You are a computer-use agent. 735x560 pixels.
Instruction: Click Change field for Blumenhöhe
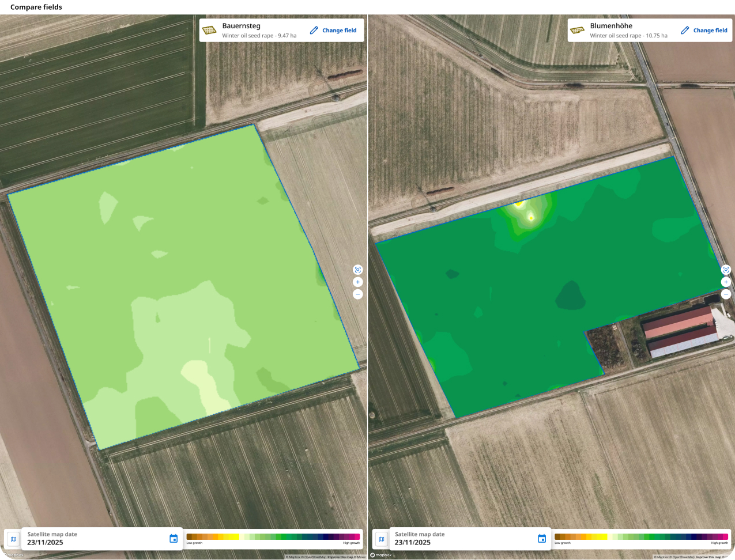coord(710,31)
